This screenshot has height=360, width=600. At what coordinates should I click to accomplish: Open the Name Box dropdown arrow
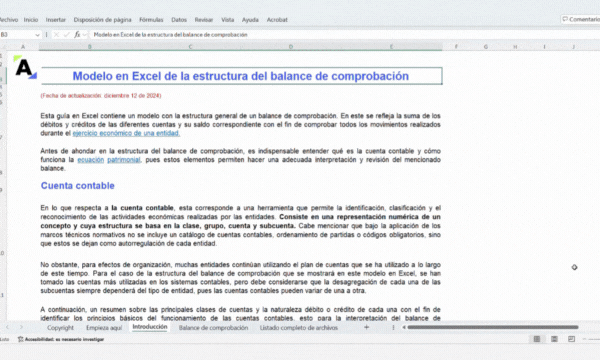point(37,35)
